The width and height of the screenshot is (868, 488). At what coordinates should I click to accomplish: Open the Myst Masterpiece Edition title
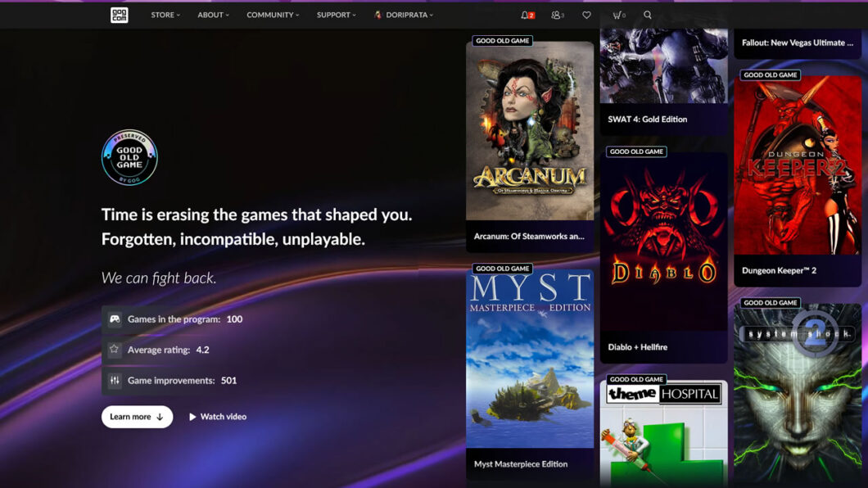[x=520, y=464]
